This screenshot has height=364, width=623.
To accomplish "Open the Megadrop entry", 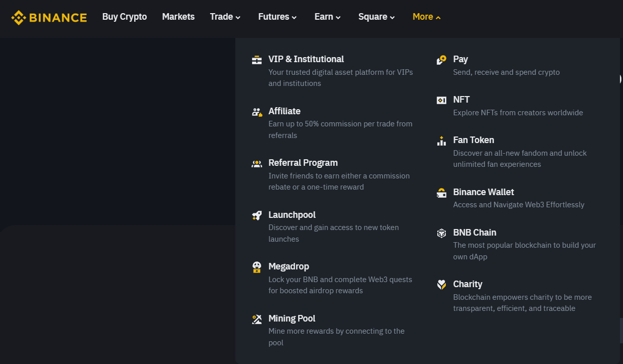I will pyautogui.click(x=333, y=278).
